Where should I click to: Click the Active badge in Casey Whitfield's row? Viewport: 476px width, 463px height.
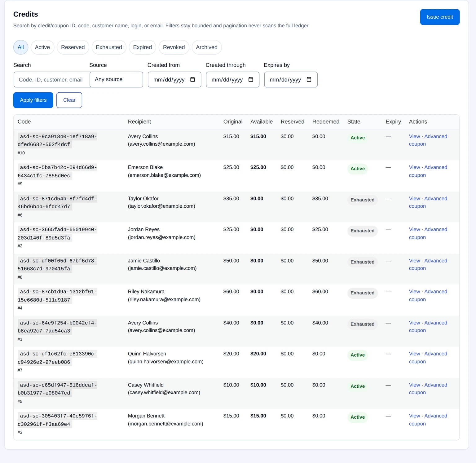point(358,386)
